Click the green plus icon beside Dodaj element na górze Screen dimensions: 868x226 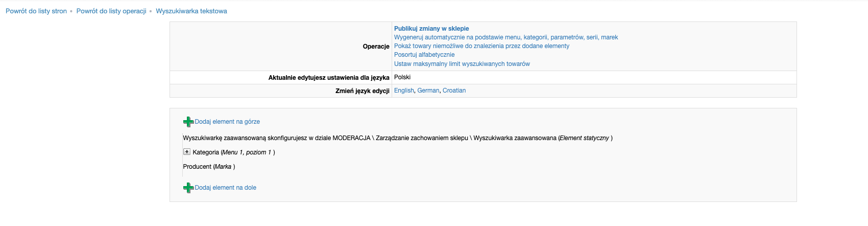(x=188, y=122)
